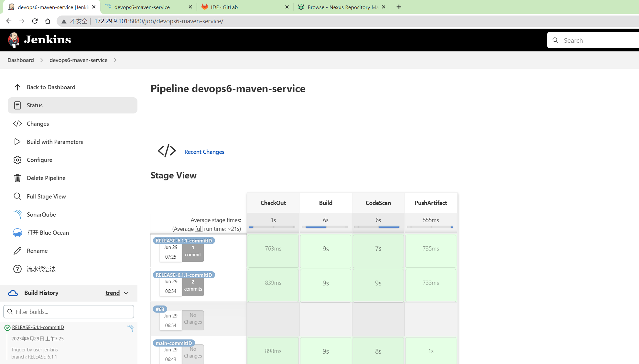639x364 pixels.
Task: Expand the devops6-maven-service breadcrumb chevron
Action: (115, 60)
